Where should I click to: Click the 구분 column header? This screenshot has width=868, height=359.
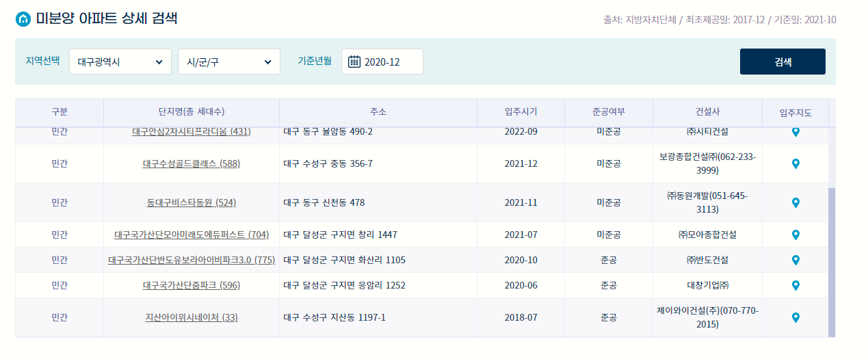(60, 112)
